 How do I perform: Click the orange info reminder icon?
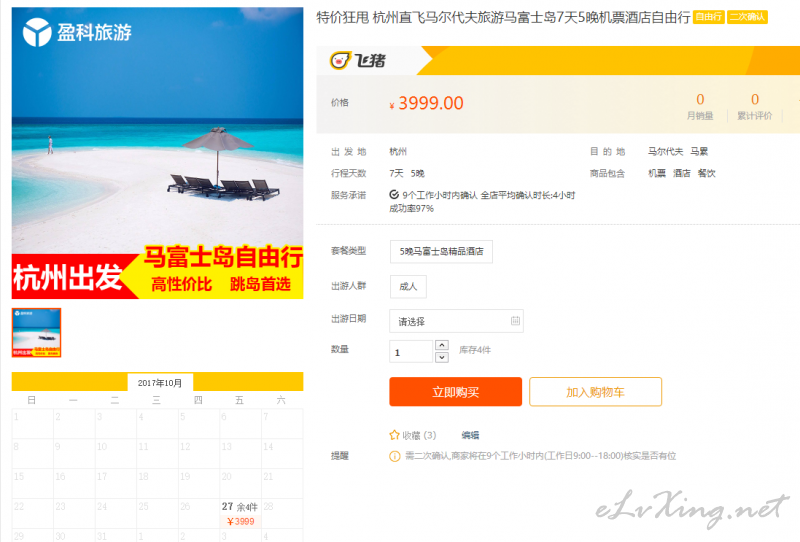tap(394, 456)
